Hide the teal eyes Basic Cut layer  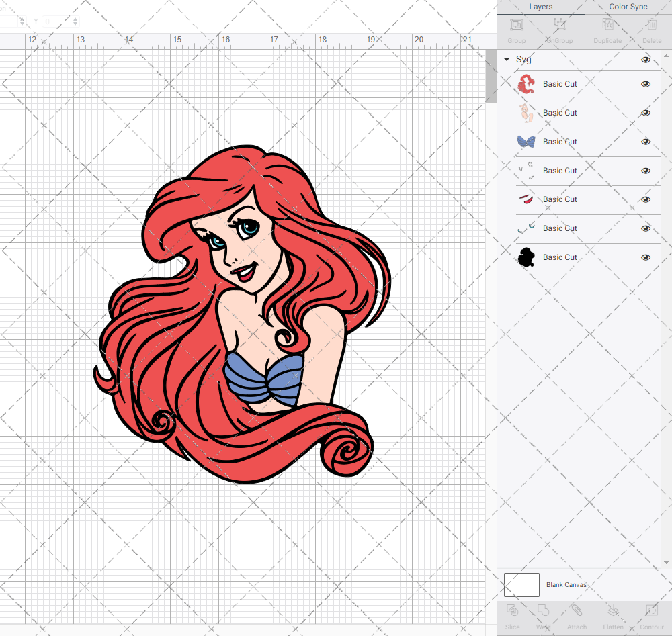[x=645, y=228]
